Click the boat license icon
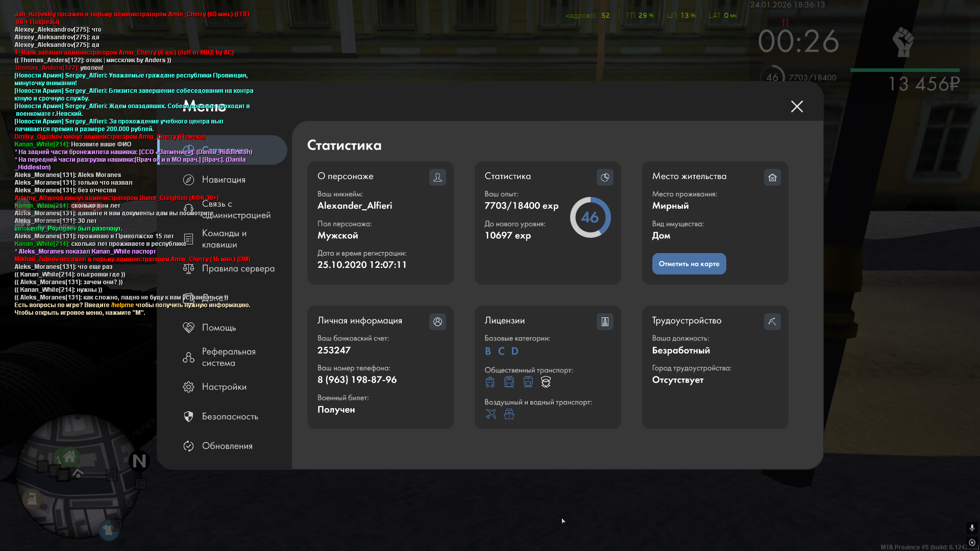Screen dimensions: 980x551 (509, 414)
